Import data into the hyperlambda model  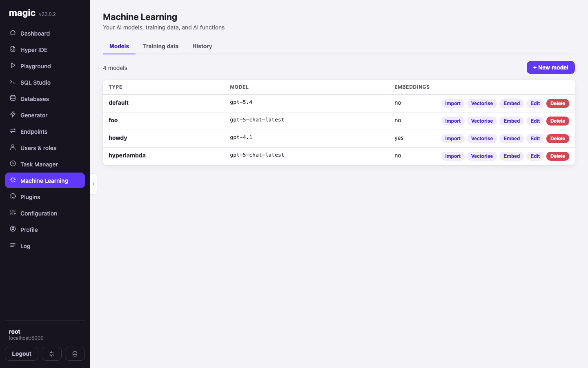(453, 156)
